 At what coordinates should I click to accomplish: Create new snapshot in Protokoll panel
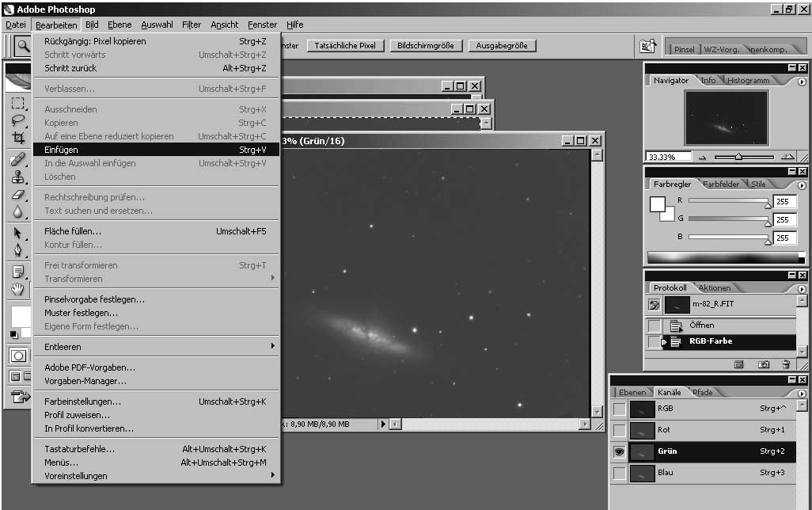763,364
